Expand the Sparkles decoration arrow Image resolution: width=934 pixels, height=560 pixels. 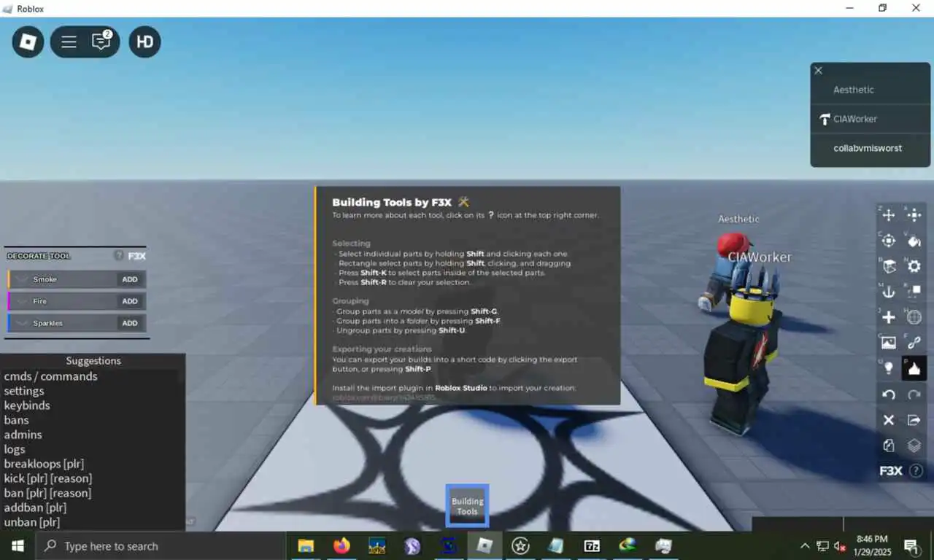click(20, 323)
